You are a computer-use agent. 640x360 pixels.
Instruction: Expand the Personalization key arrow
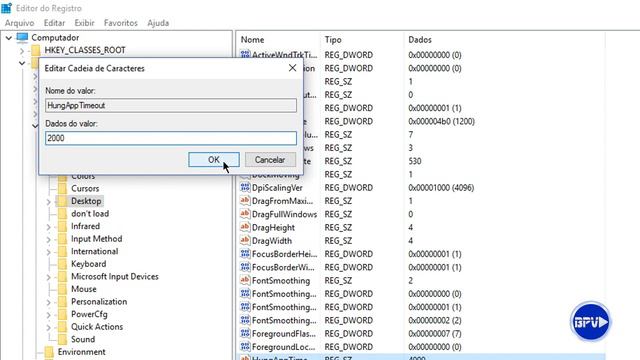coord(48,302)
